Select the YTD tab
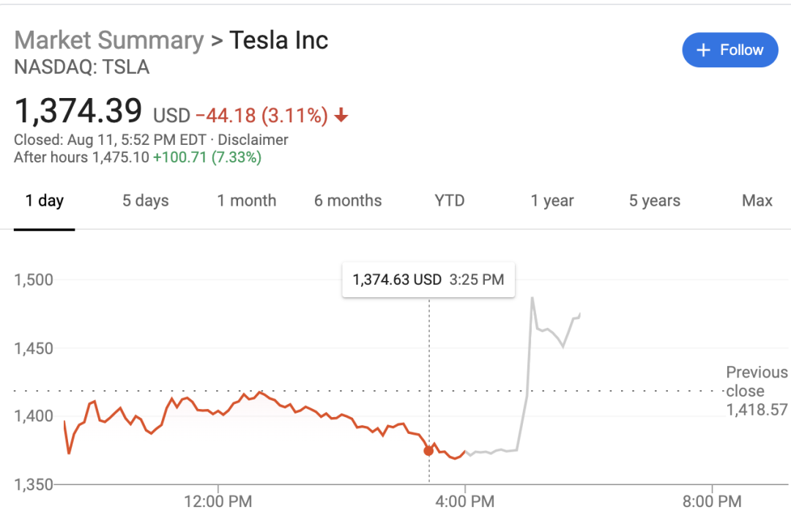The image size is (791, 532). click(449, 201)
